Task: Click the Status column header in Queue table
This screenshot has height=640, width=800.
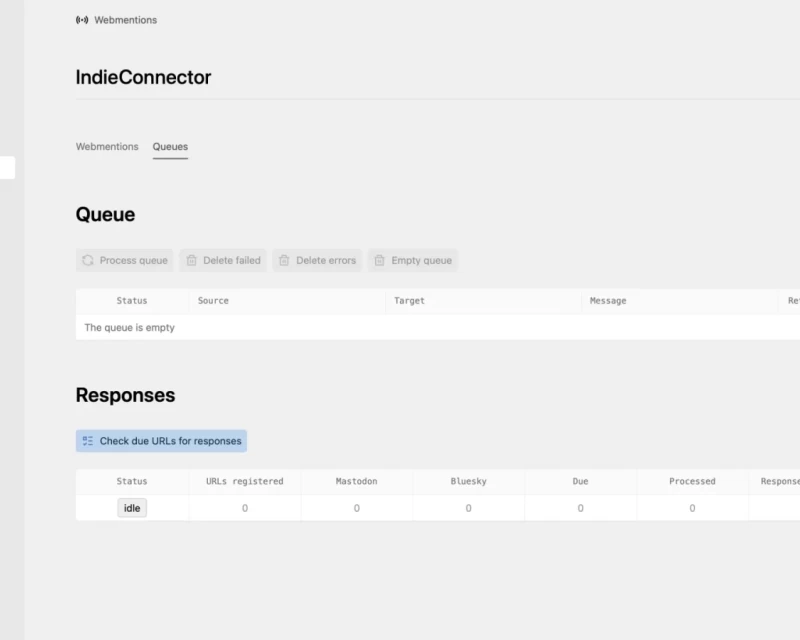Action: 133,300
